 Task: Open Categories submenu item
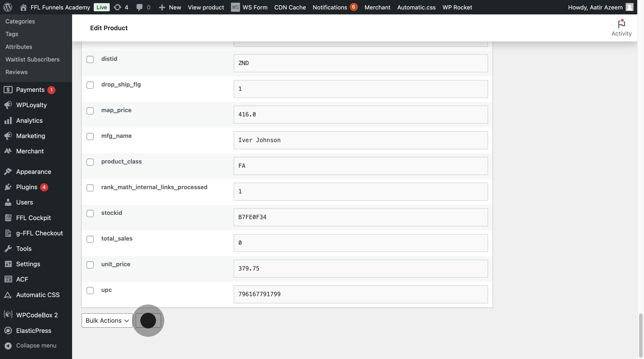[x=20, y=21]
